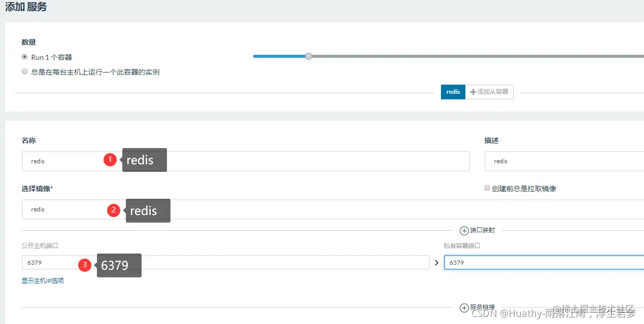Image resolution: width=644 pixels, height=324 pixels.
Task: Select the Run 1 container radio option
Action: pos(24,57)
